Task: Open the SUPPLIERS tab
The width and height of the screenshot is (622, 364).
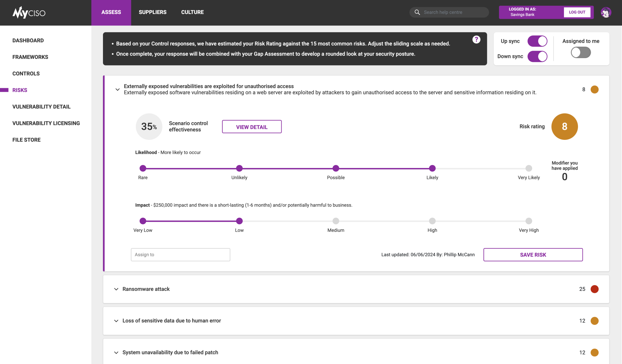Action: pyautogui.click(x=152, y=12)
